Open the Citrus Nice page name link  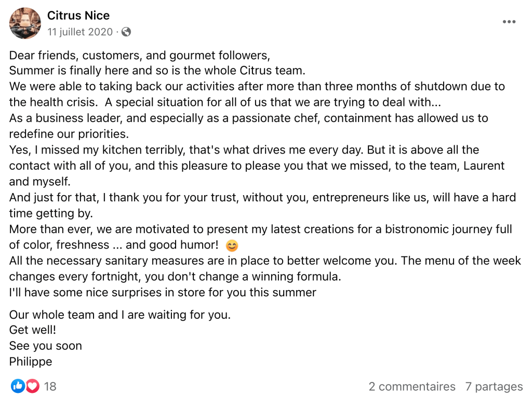coord(78,16)
